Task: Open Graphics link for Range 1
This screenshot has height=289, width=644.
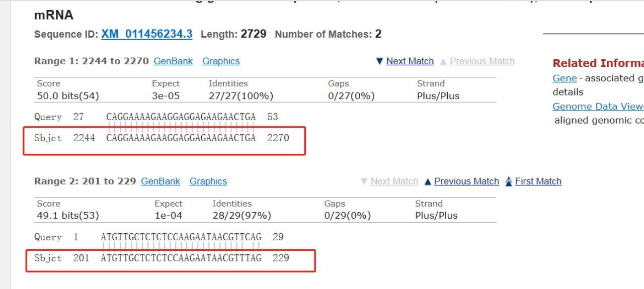Action: click(x=221, y=61)
